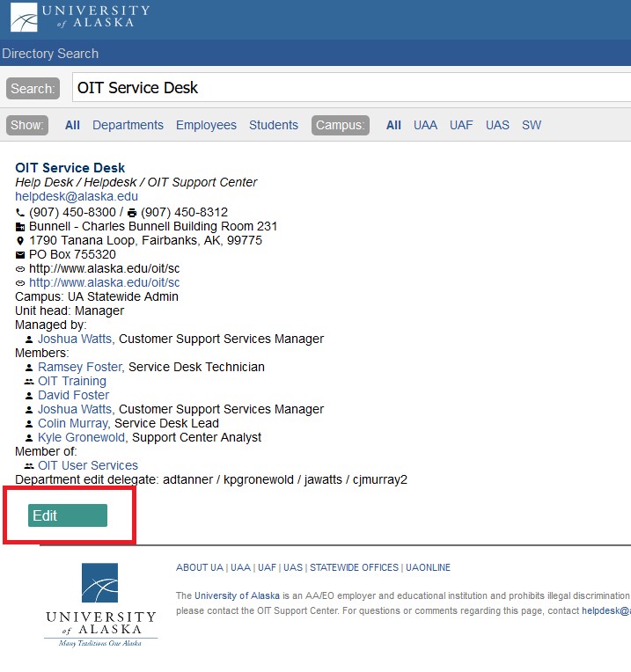Image resolution: width=631 pixels, height=672 pixels.
Task: Filter results to show Students
Action: pos(273,125)
